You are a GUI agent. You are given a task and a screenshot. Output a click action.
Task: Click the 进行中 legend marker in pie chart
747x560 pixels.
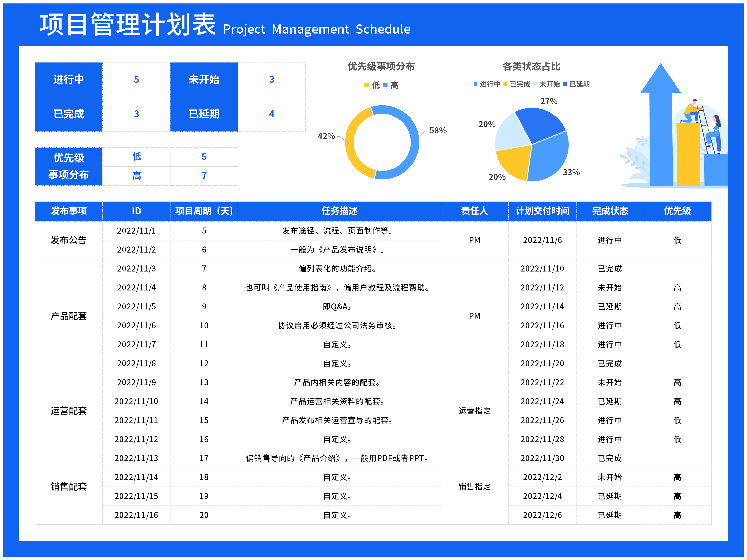click(x=475, y=84)
